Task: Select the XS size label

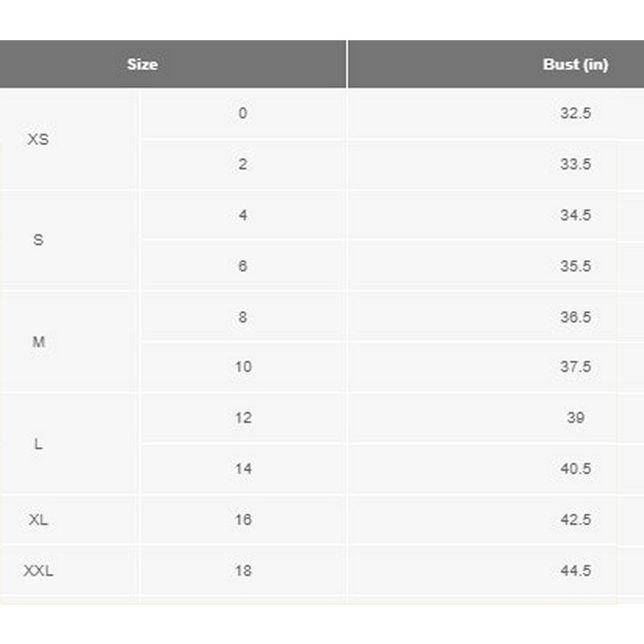Action: [x=38, y=139]
